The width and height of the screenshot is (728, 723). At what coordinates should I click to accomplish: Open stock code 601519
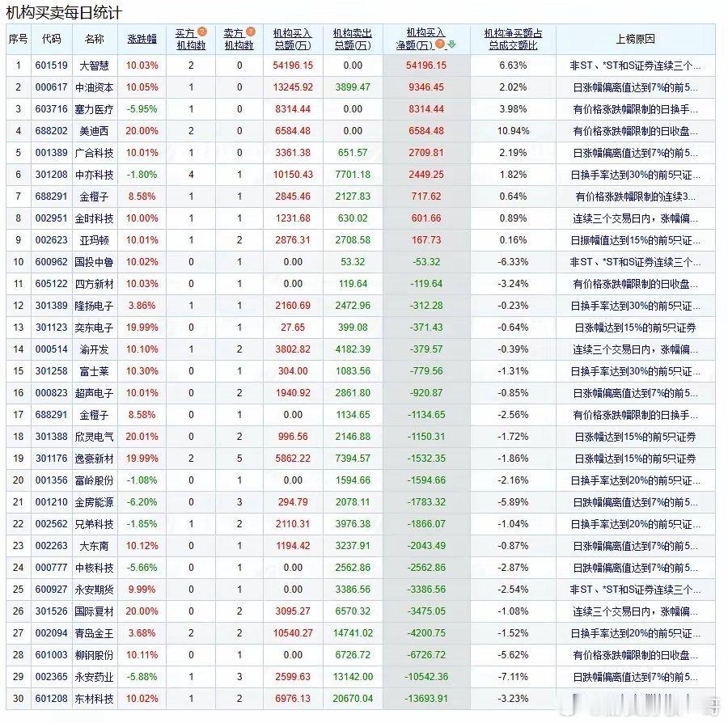(x=51, y=66)
